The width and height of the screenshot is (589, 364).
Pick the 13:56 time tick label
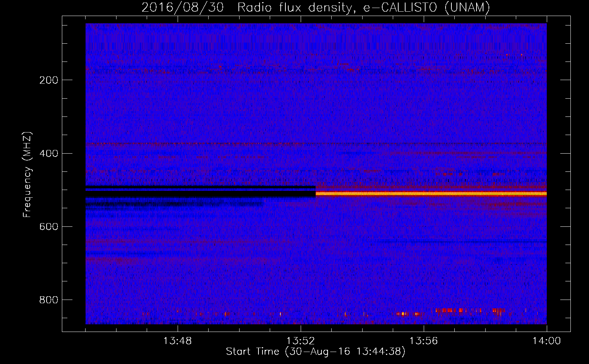pyautogui.click(x=424, y=341)
